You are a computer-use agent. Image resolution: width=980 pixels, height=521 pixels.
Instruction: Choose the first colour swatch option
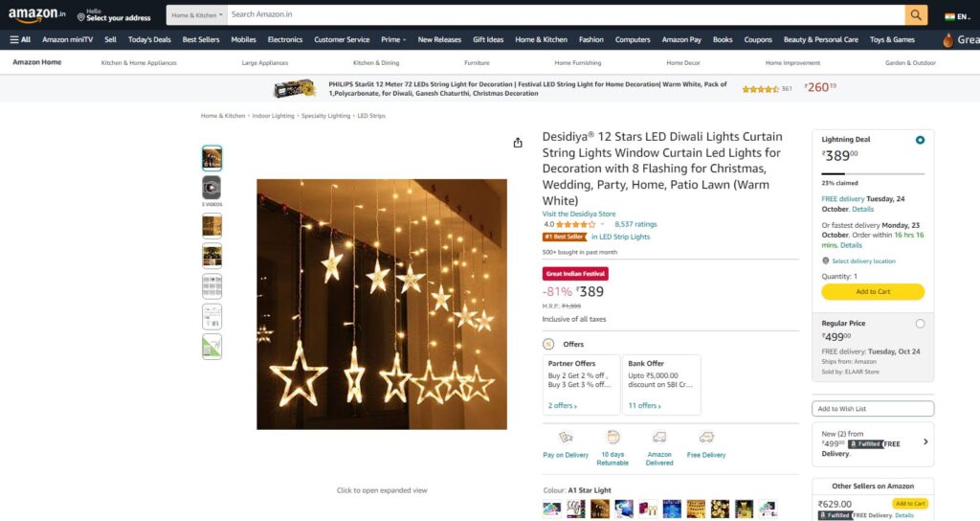tap(552, 509)
